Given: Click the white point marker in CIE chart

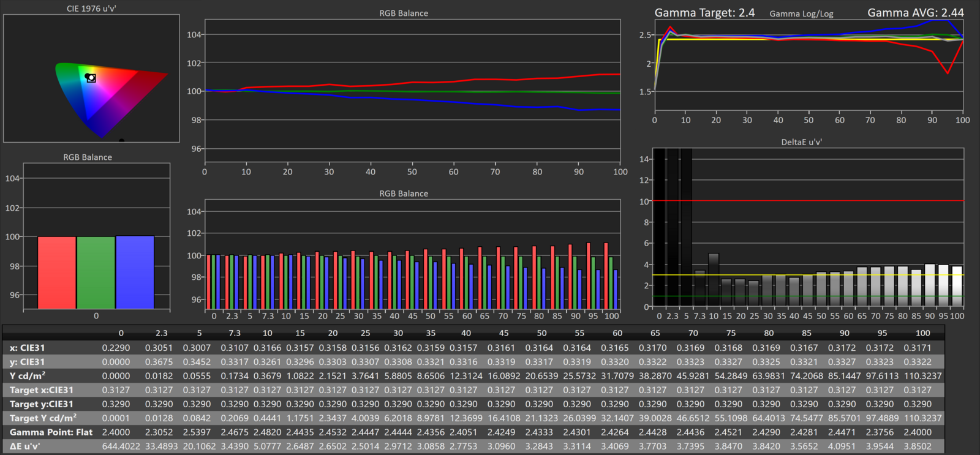Looking at the screenshot, I should point(91,78).
